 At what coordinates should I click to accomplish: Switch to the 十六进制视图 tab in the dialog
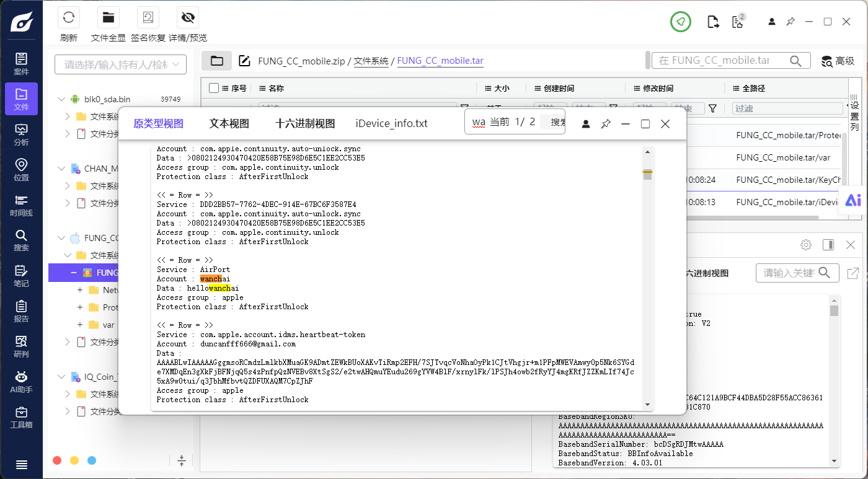305,123
